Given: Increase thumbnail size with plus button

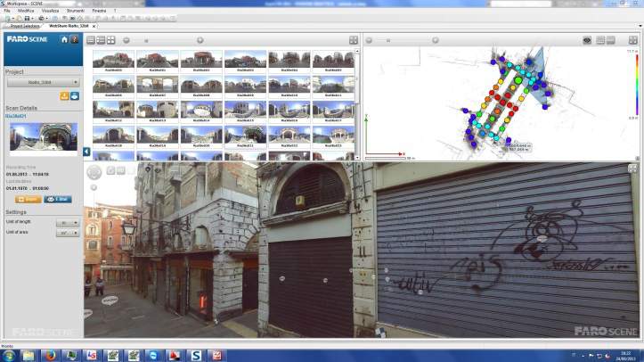Looking at the screenshot, I should [x=200, y=40].
